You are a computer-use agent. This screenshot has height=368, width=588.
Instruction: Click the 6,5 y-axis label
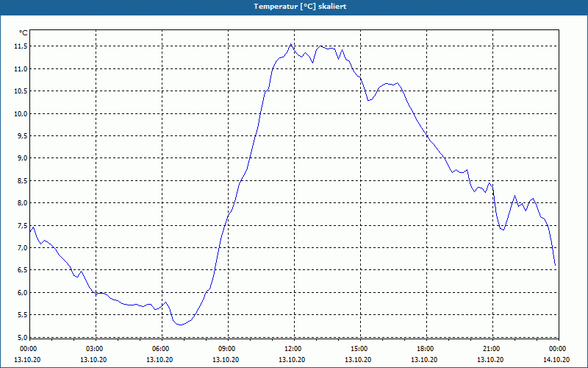point(22,270)
